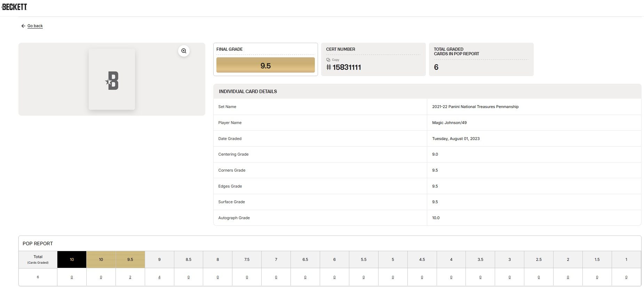Open the count link under grade 1
The image size is (644, 289).
(x=626, y=277)
